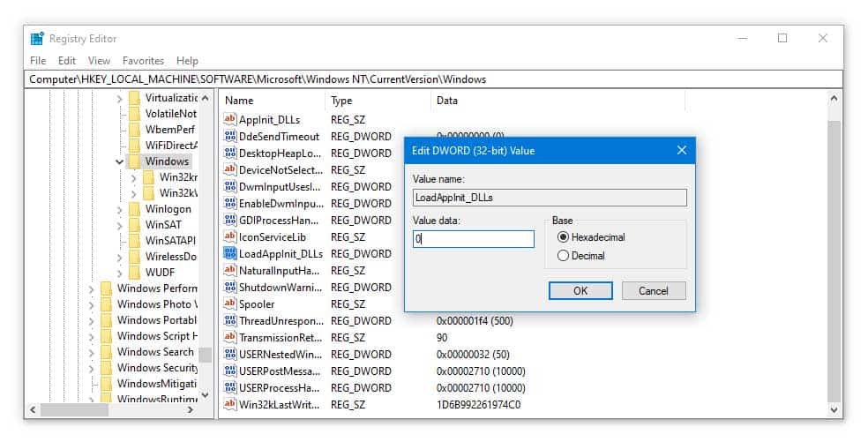Select the VolatileNot tree key

[x=170, y=114]
